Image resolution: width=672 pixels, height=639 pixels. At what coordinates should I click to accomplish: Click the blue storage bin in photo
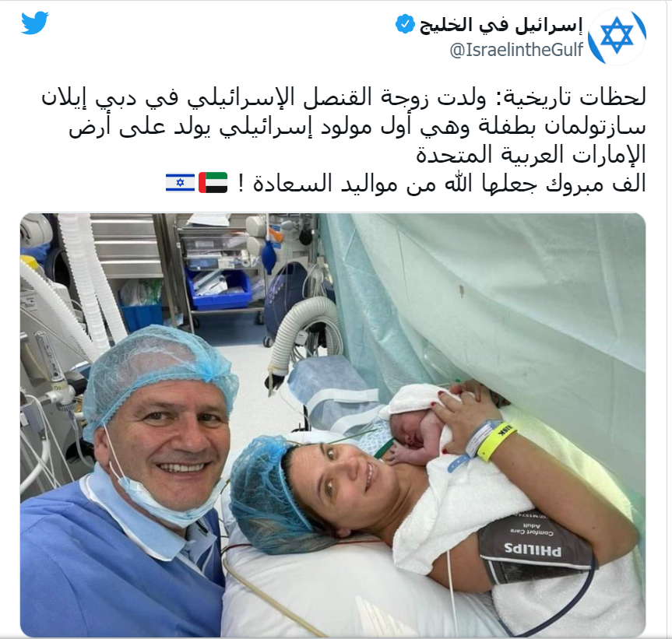pos(218,288)
